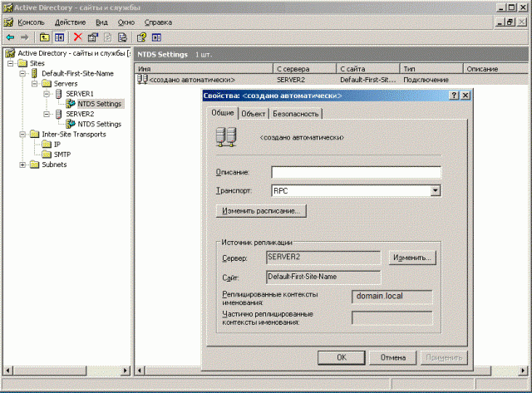Sort list by the Имя column header
This screenshot has width=532, height=393.
[204, 69]
